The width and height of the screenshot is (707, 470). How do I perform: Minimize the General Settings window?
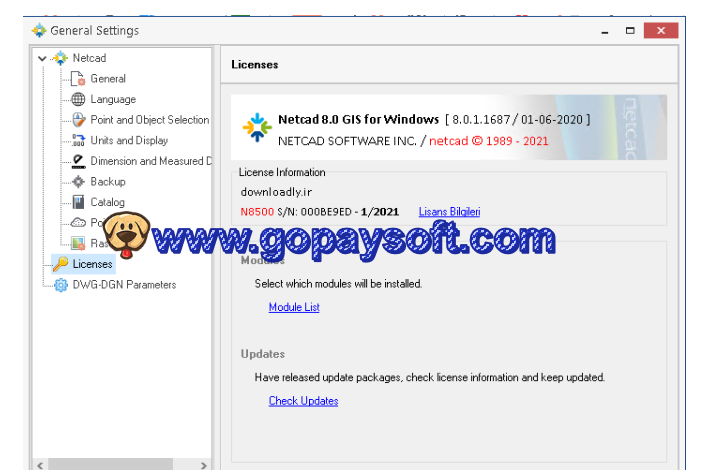[605, 31]
